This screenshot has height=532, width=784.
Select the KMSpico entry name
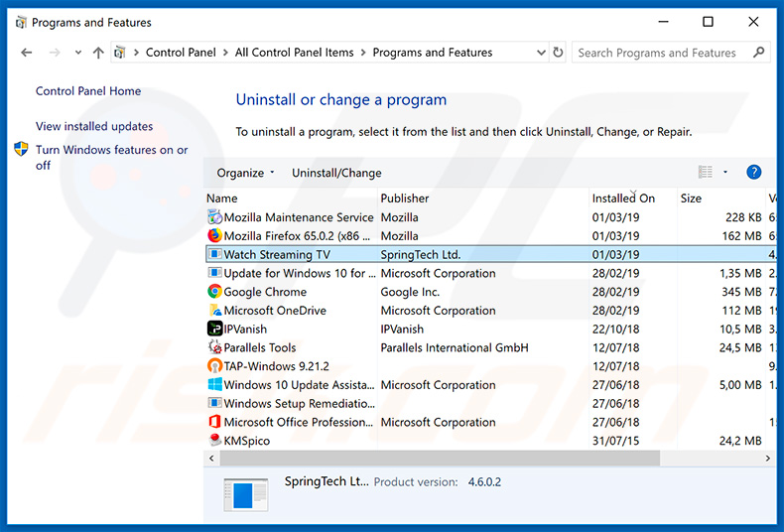click(x=246, y=441)
